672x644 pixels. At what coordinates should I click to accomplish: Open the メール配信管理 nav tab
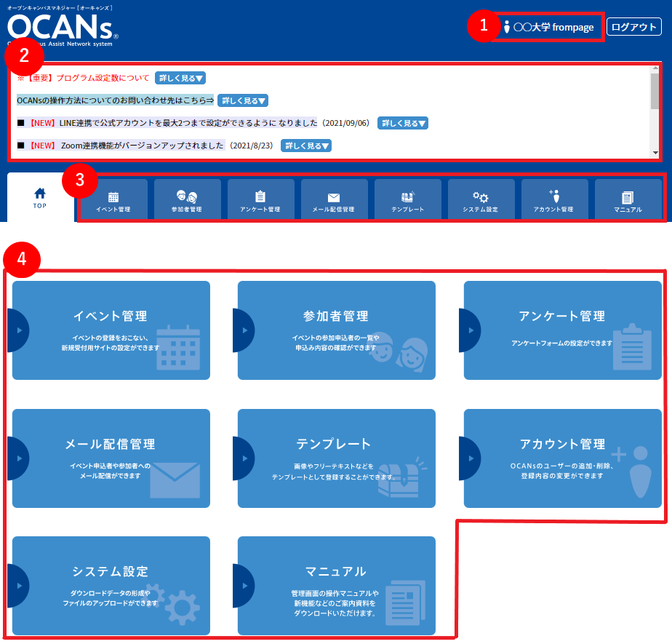(x=334, y=200)
